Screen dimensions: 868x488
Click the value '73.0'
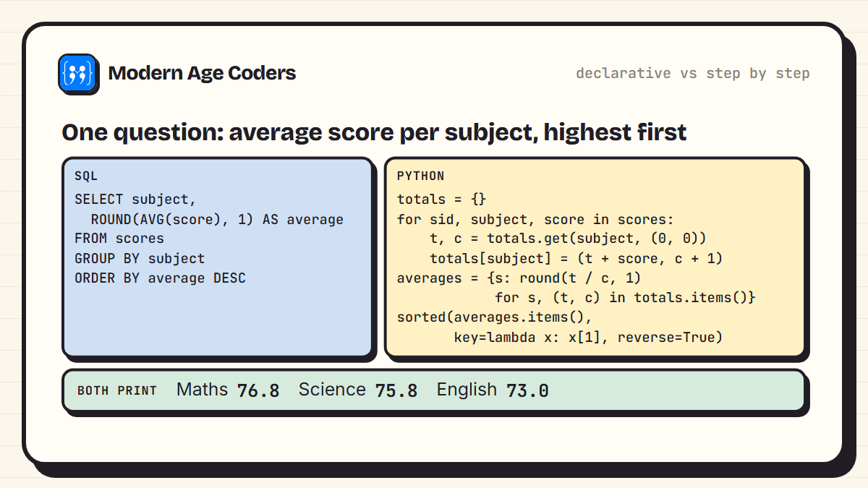click(x=527, y=390)
